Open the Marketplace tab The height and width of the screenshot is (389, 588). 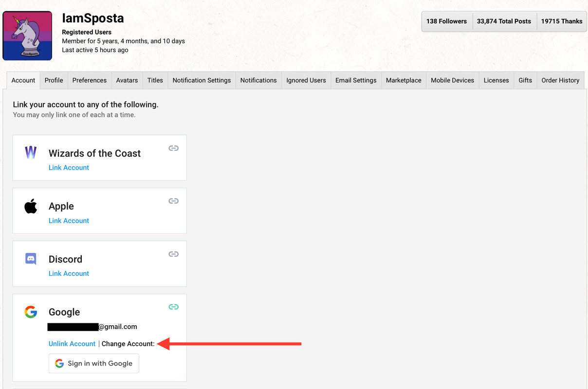coord(404,80)
